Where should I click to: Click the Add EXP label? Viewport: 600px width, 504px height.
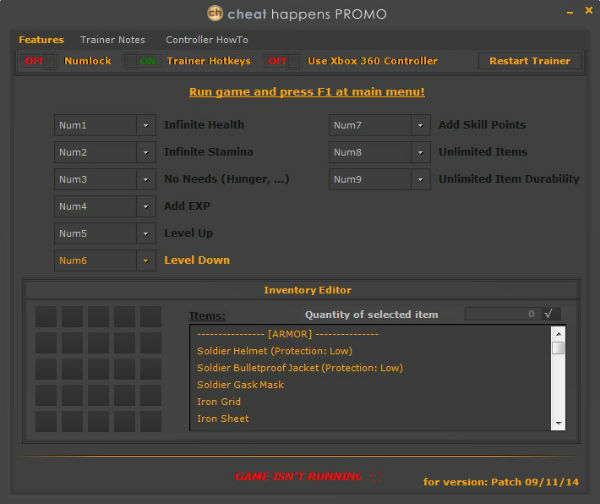(x=187, y=206)
